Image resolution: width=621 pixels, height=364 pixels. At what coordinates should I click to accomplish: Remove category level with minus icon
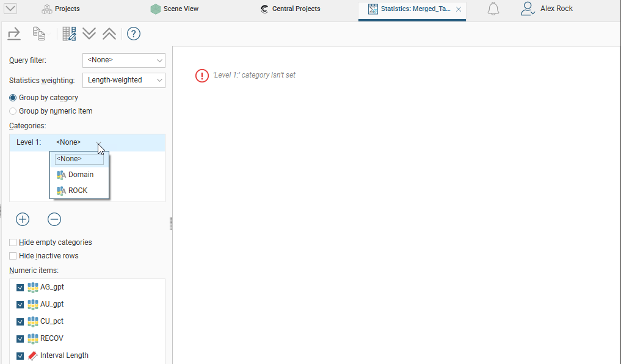[54, 219]
